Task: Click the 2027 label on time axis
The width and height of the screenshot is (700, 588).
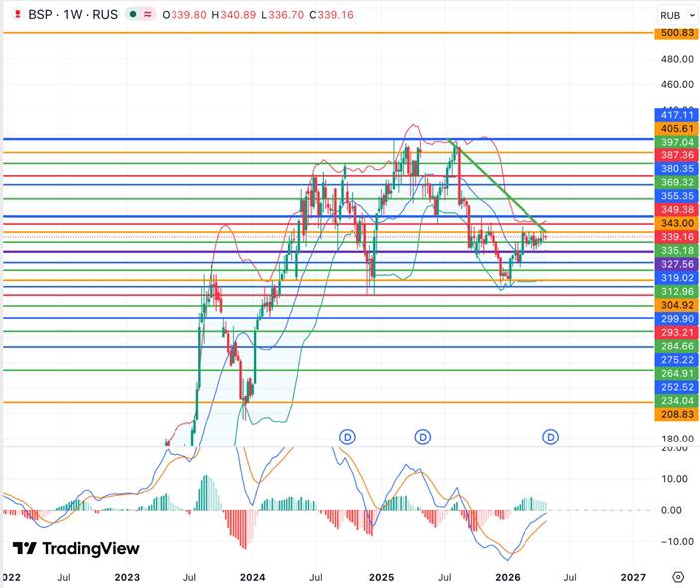Action: 632,577
